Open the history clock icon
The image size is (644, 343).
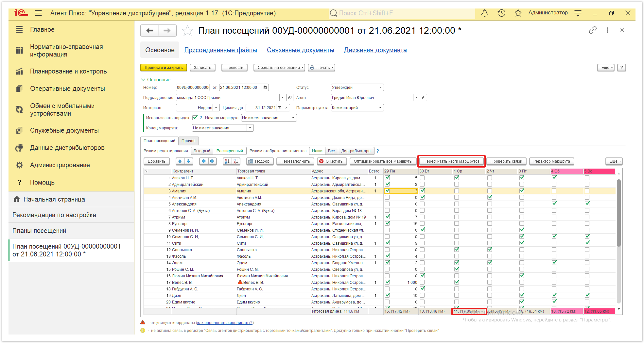point(501,13)
